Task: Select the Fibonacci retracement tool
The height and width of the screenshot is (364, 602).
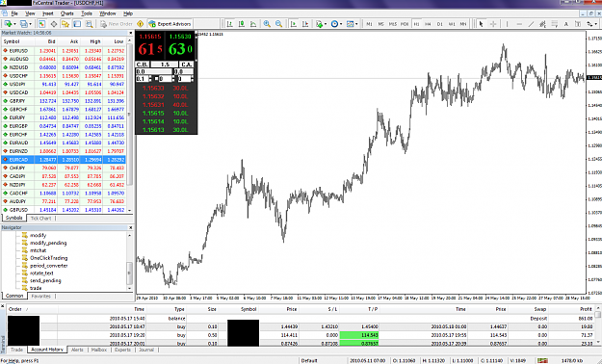Action: (x=555, y=24)
